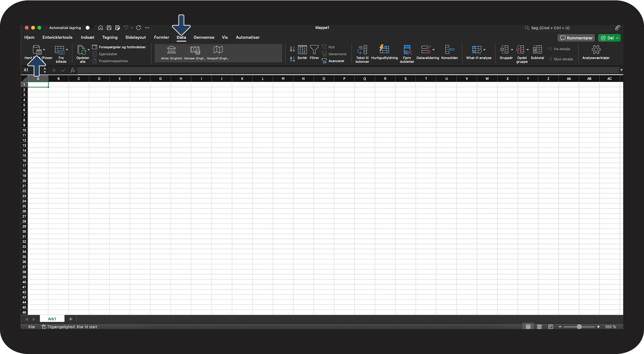
Task: Click Forespørgsler og forbindelser
Action: [x=122, y=47]
